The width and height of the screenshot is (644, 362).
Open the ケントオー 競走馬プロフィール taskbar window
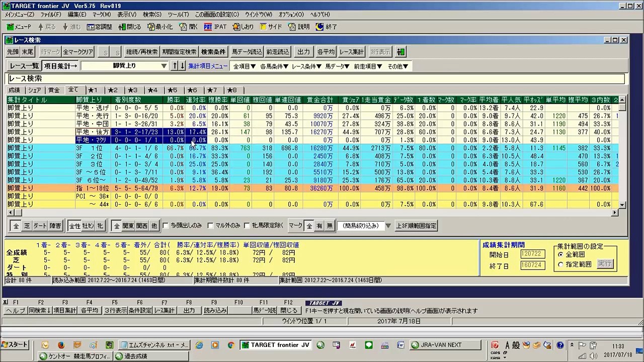pyautogui.click(x=75, y=356)
